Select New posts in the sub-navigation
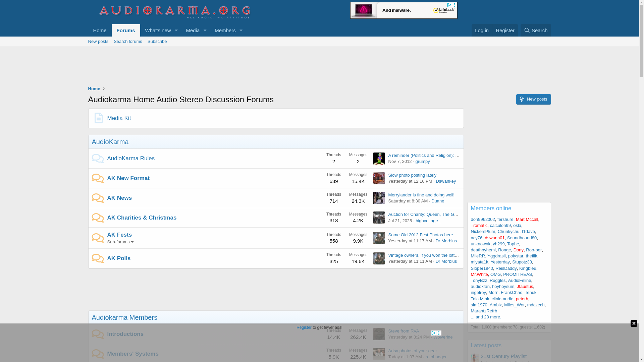644x362 pixels. click(x=98, y=42)
